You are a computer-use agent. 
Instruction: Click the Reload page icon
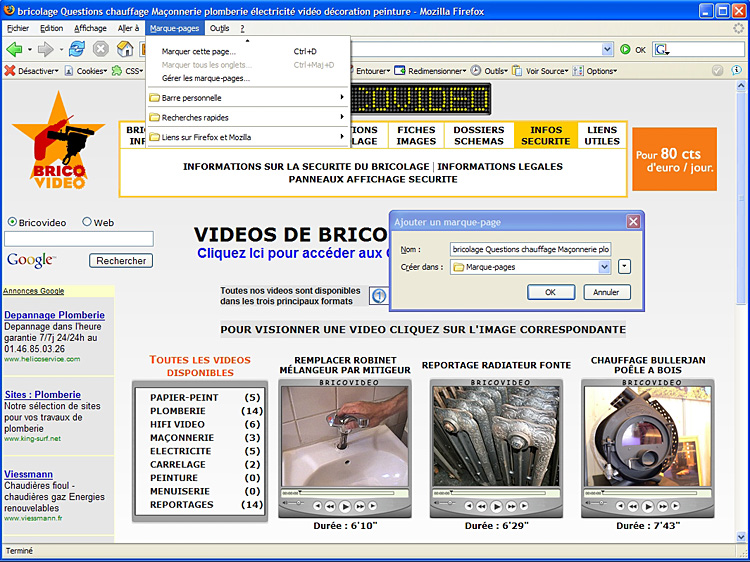coord(77,49)
